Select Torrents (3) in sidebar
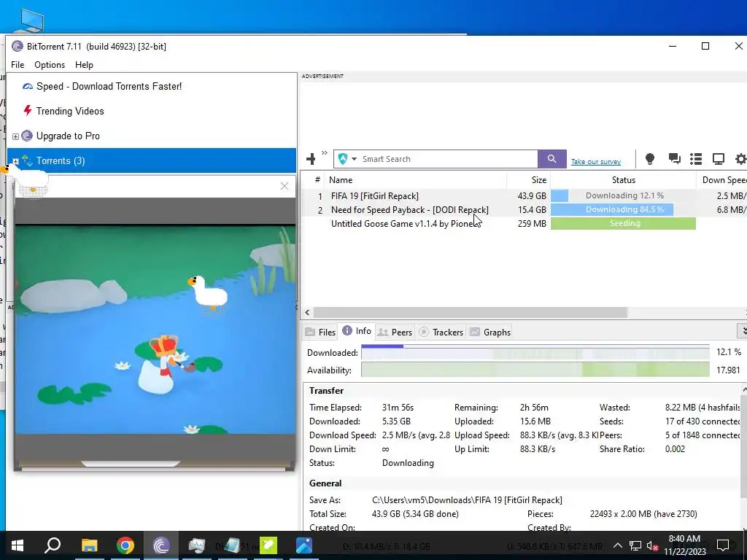 coord(152,160)
